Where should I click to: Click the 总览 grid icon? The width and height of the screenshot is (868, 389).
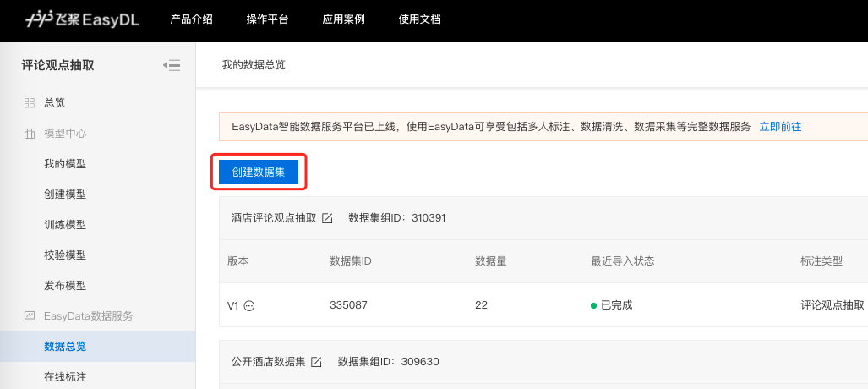30,103
